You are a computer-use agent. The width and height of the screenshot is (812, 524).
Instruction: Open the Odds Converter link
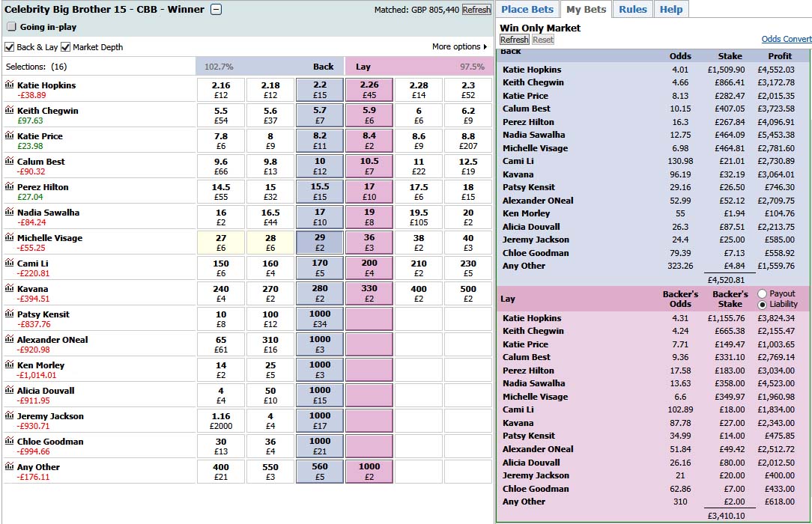(786, 39)
